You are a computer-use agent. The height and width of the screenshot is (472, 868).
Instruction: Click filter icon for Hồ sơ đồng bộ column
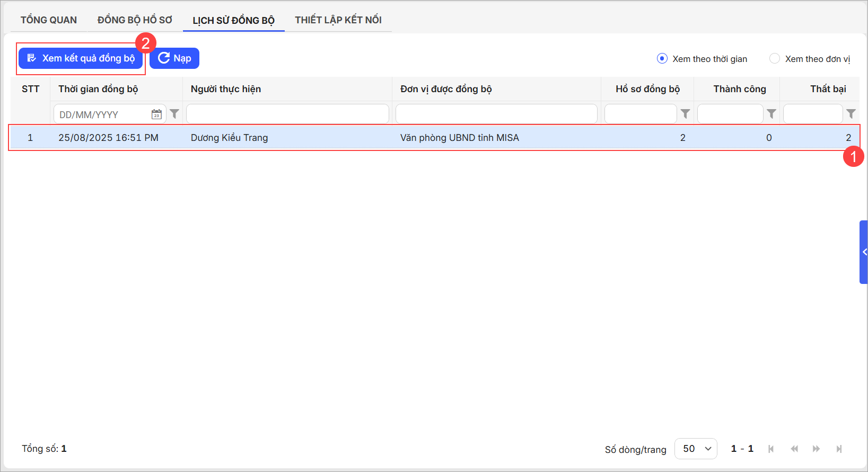click(685, 114)
